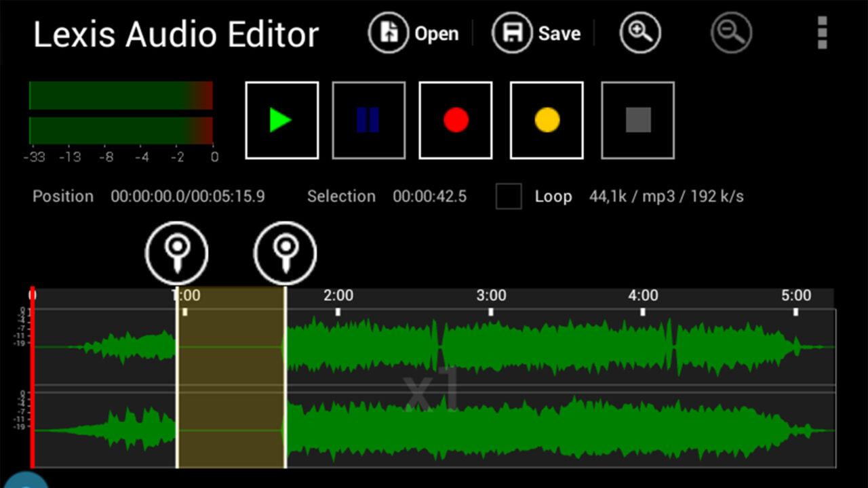This screenshot has height=488, width=868.
Task: Zoom in on the waveform
Action: click(639, 33)
